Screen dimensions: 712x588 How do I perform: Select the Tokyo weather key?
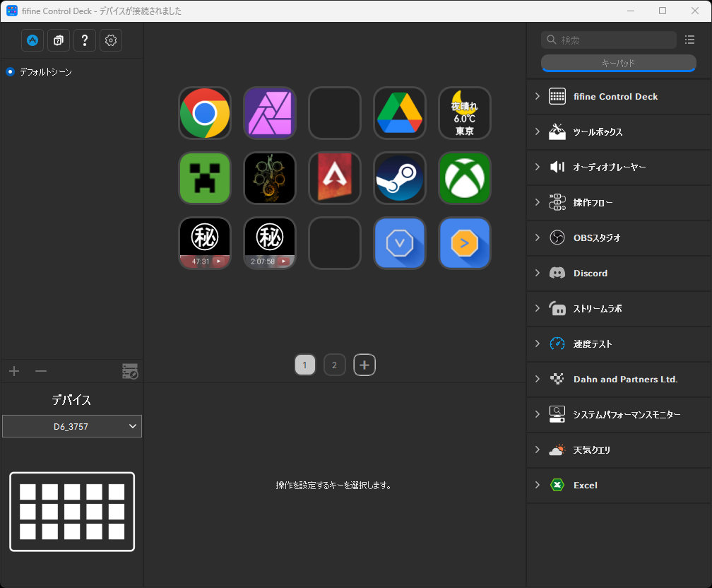[x=465, y=113]
